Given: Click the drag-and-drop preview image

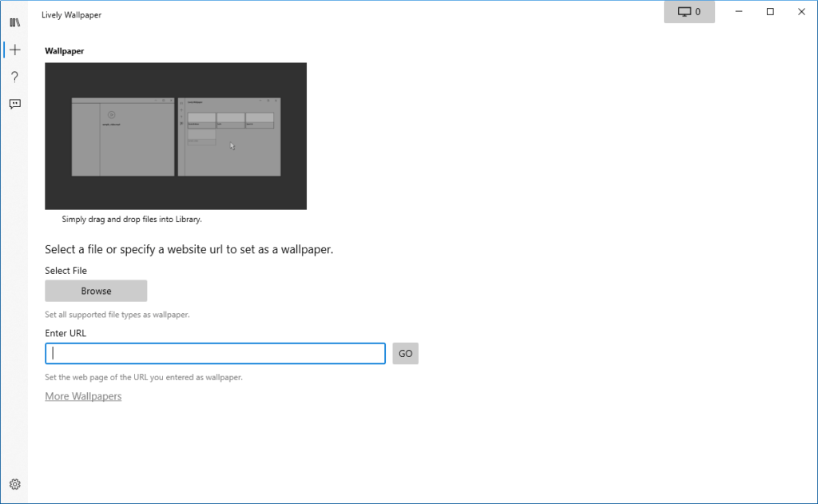Looking at the screenshot, I should 176,136.
